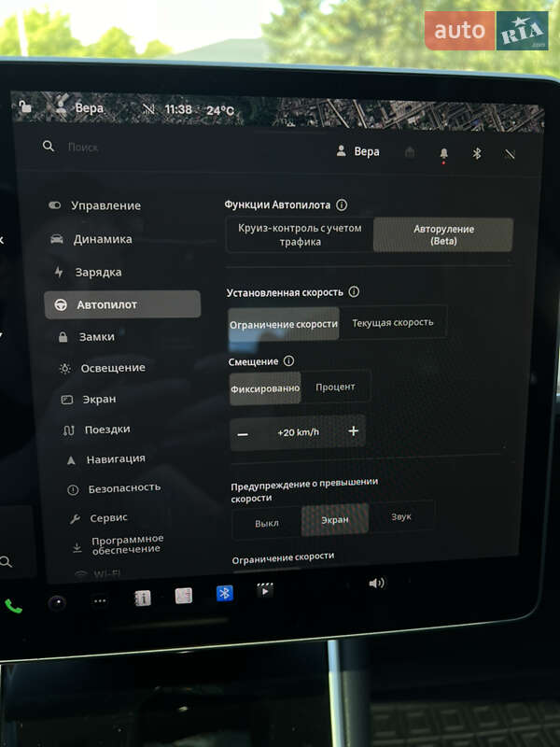Open the Зарядка settings section
Image resolution: width=560 pixels, height=747 pixels.
click(89, 272)
